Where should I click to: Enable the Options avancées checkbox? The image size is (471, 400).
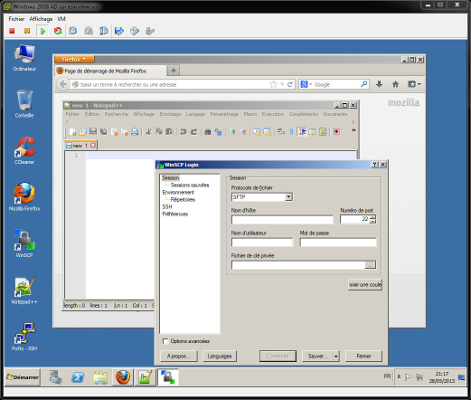(165, 341)
